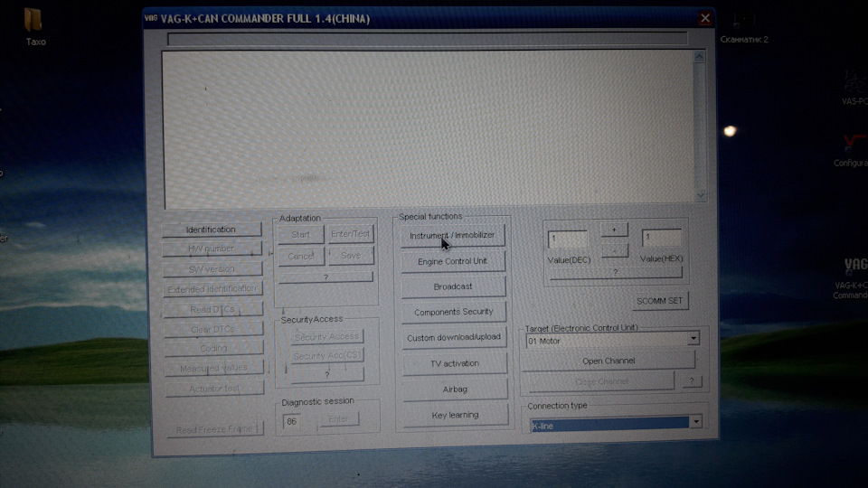Open the Сканматик 2 desktop shortcut

point(743,29)
